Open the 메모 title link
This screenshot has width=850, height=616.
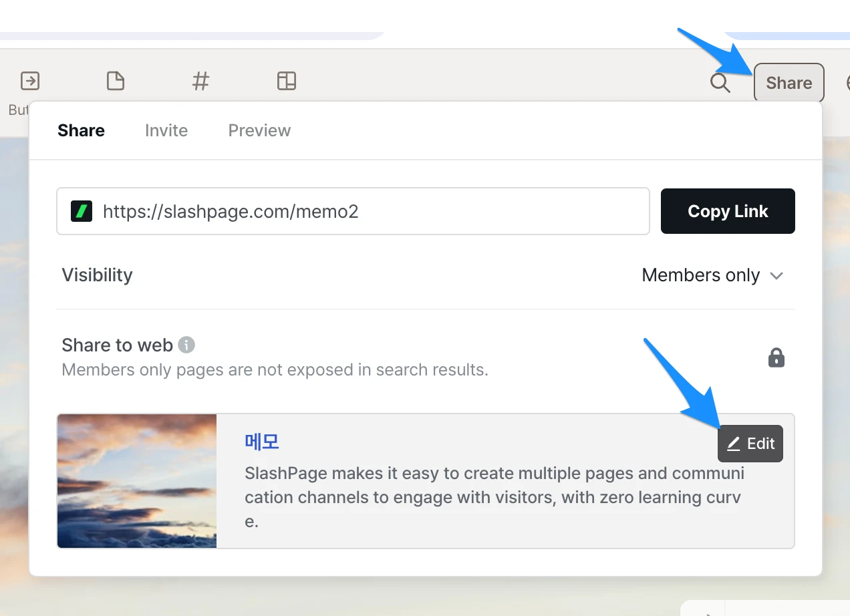coord(261,442)
